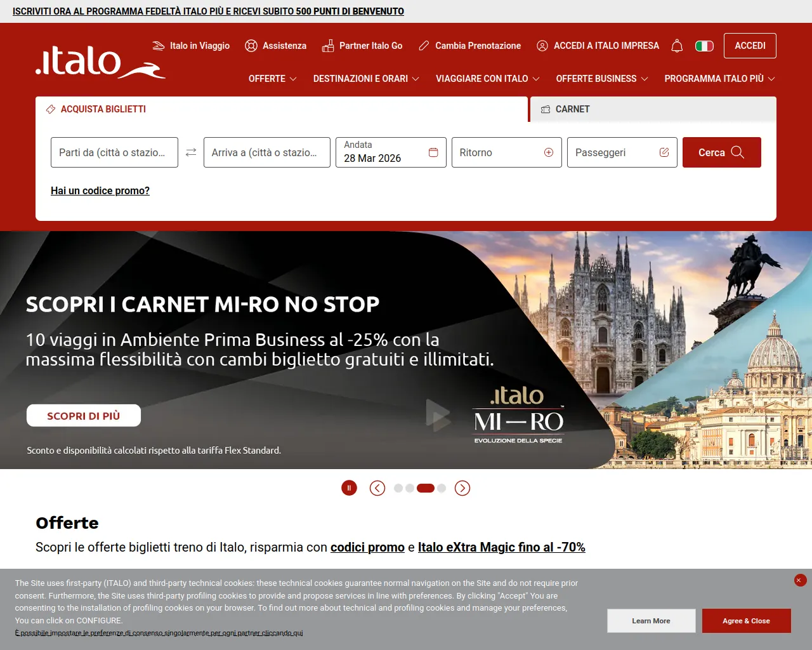Expand VIAGGIARE CON ITALO menu

pos(488,79)
